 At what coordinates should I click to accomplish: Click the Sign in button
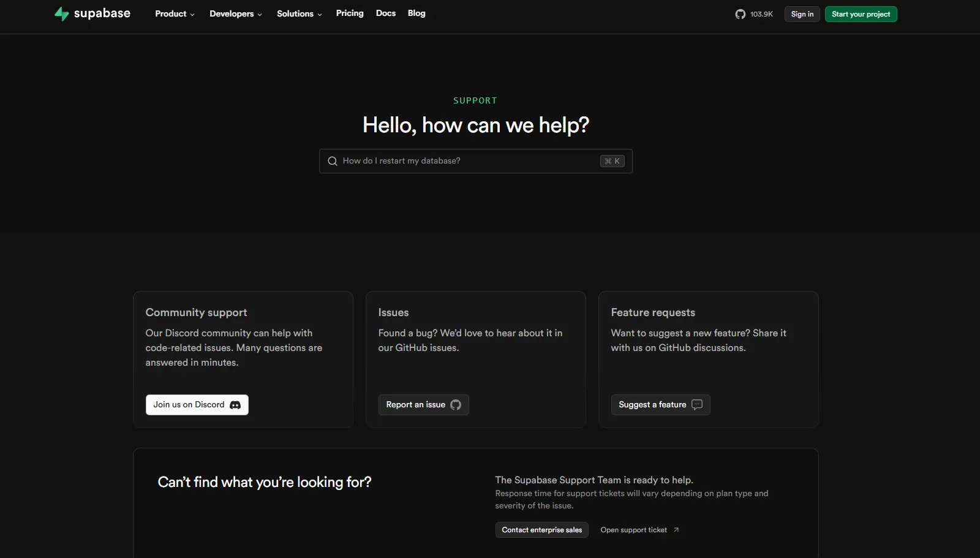click(x=802, y=14)
